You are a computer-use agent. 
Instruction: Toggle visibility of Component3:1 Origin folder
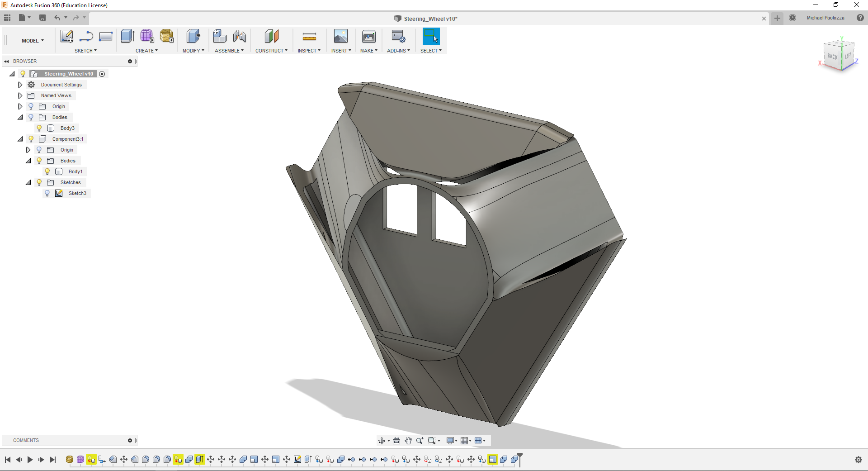tap(39, 150)
